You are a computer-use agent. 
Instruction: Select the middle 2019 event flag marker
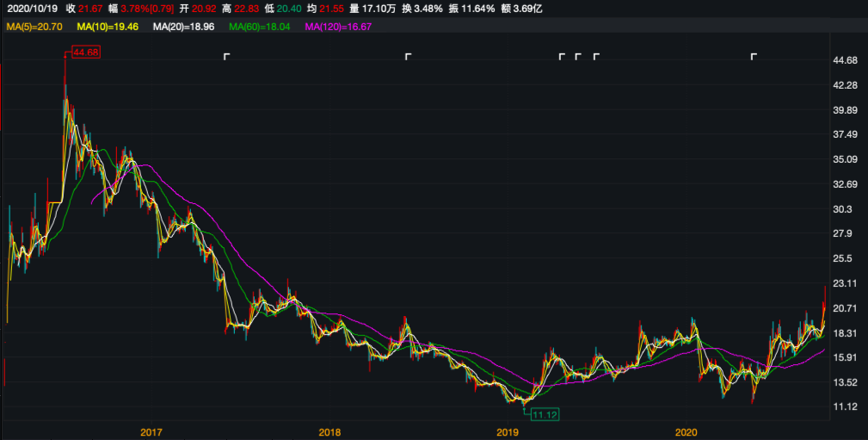tap(578, 57)
